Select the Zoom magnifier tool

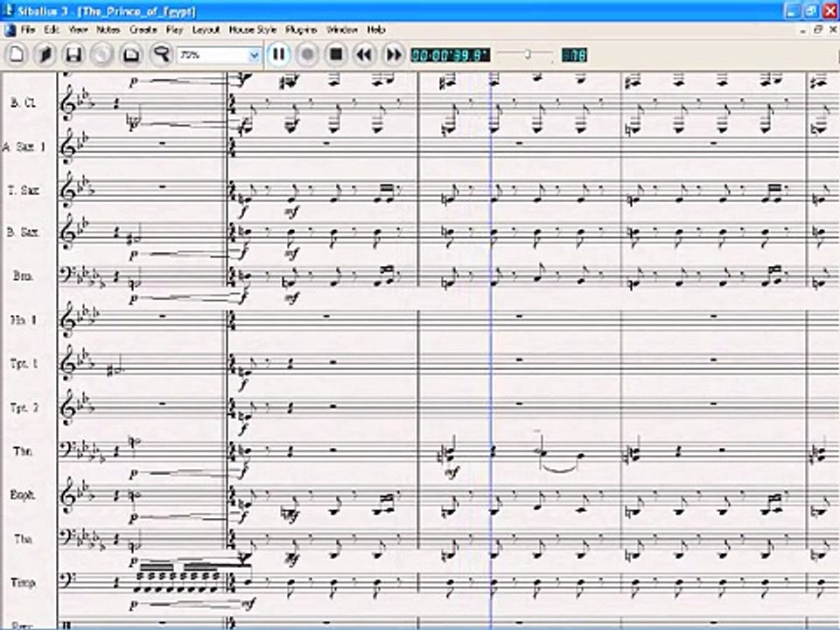coord(160,54)
